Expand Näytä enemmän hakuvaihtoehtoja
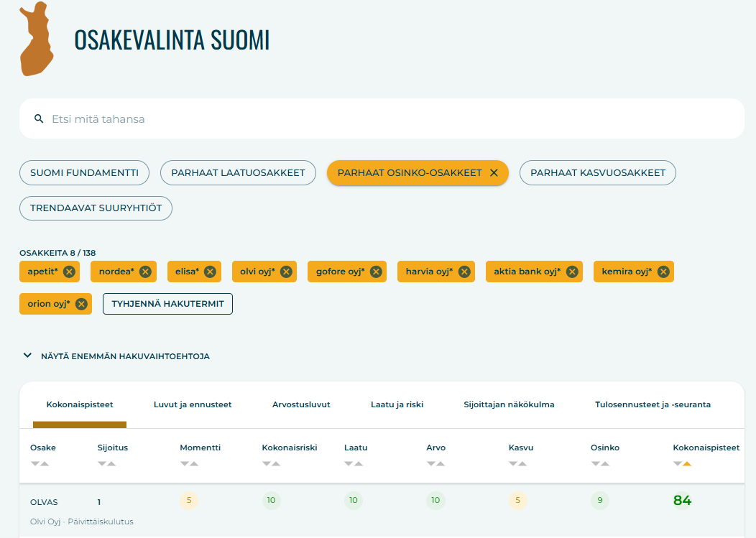 pyautogui.click(x=116, y=356)
